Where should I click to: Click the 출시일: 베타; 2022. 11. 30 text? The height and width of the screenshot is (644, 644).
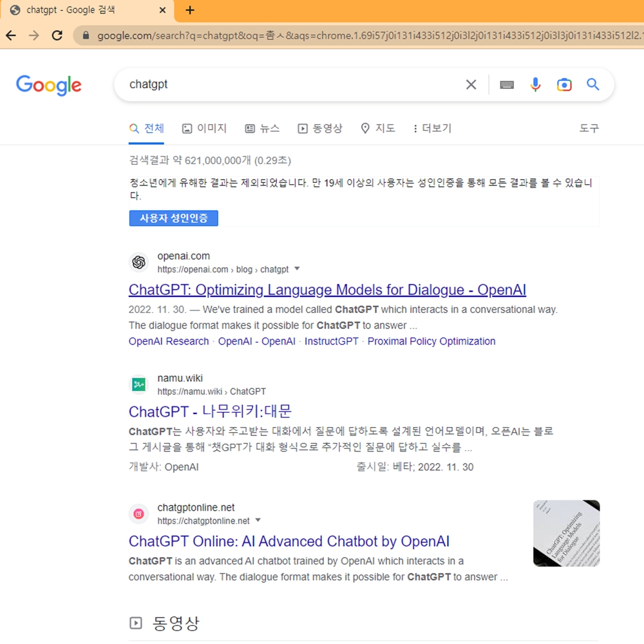click(x=415, y=467)
